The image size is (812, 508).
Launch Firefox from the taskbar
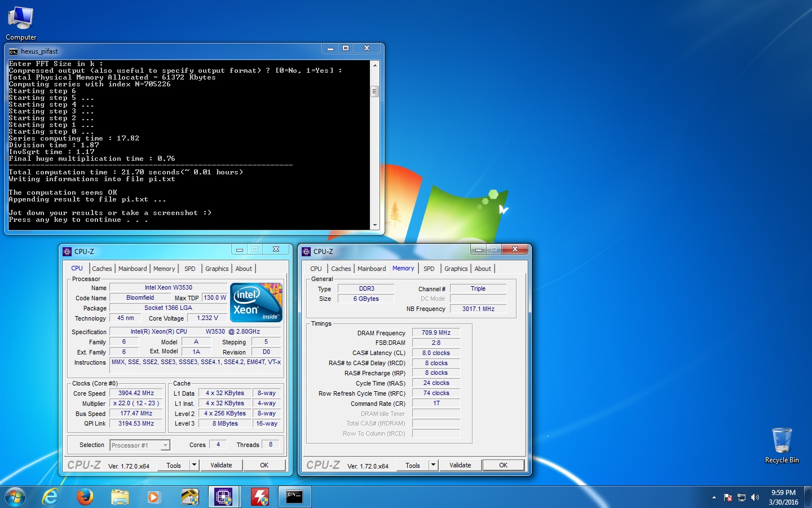click(85, 497)
